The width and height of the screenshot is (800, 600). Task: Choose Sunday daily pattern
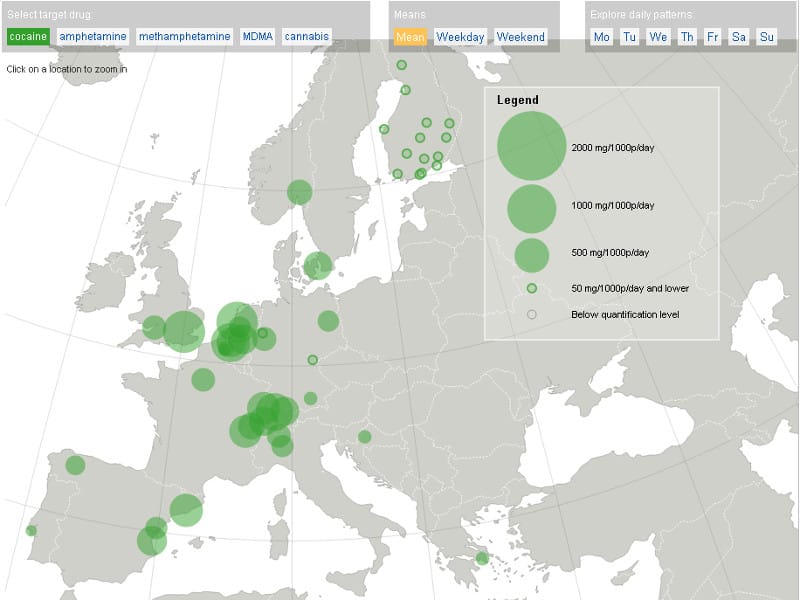[766, 37]
